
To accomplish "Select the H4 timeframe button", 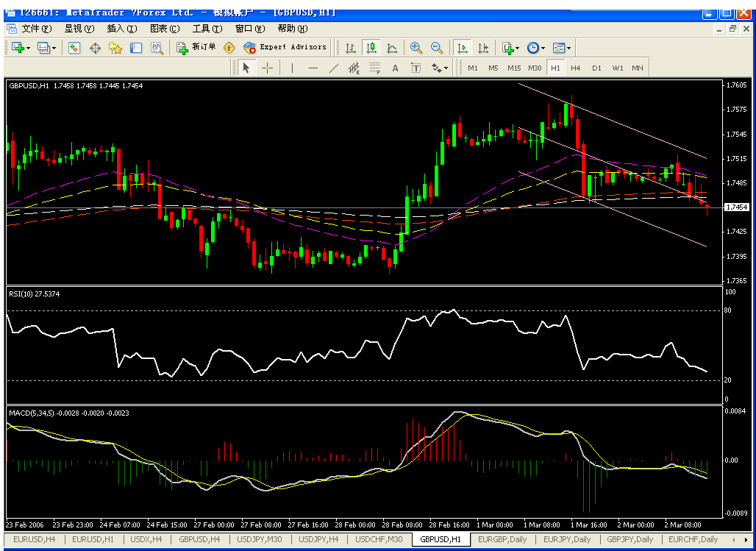I will pyautogui.click(x=575, y=68).
